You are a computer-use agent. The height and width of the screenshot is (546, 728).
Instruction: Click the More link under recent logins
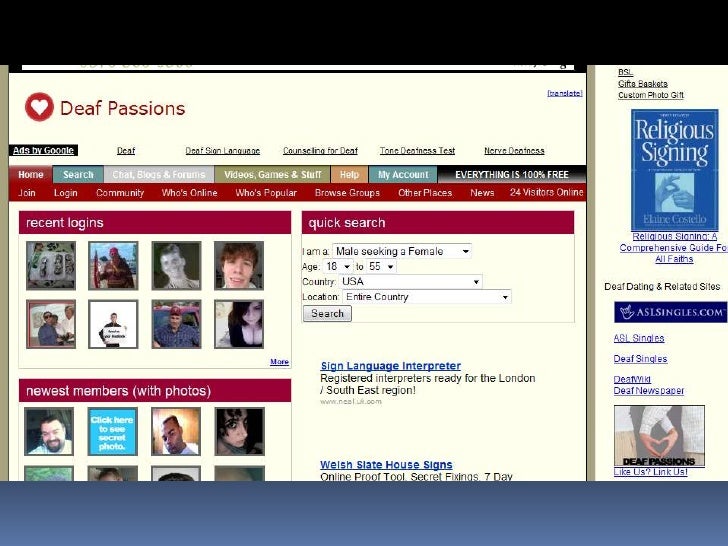[x=280, y=362]
